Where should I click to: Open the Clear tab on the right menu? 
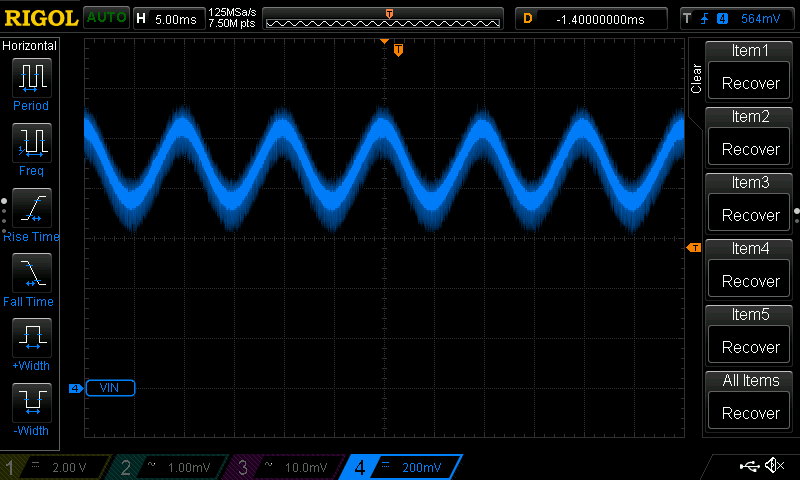coord(696,79)
